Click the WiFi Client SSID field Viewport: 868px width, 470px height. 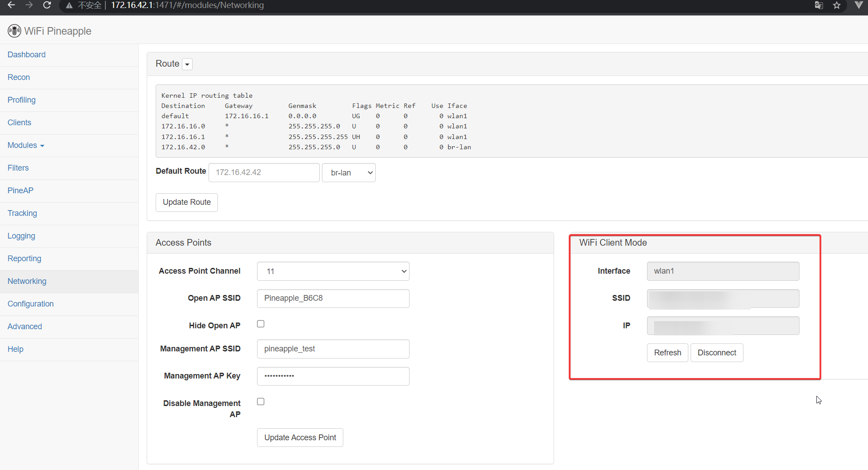tap(723, 299)
